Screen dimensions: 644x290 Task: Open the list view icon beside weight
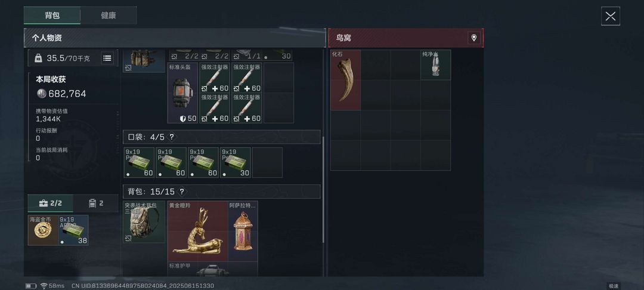click(107, 58)
